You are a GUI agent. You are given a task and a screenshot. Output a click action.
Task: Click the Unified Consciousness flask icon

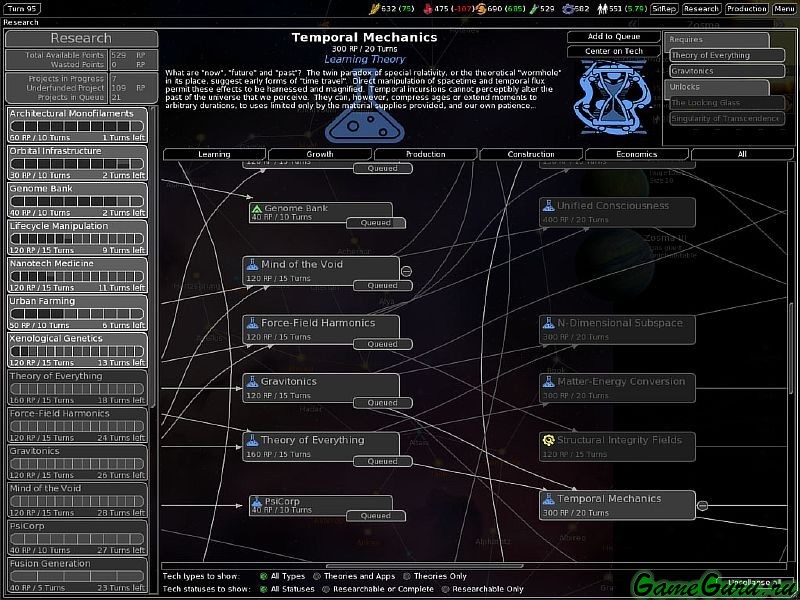[548, 206]
